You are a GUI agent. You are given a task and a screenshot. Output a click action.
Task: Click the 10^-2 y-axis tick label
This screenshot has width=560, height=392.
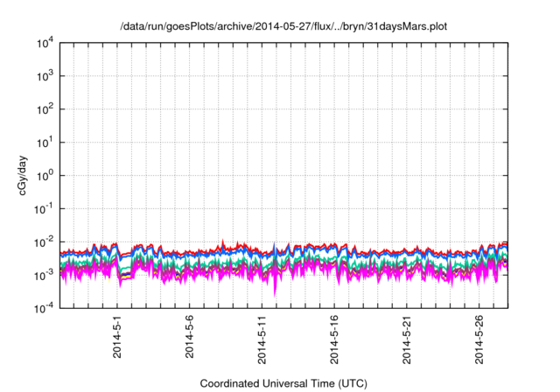coord(45,241)
